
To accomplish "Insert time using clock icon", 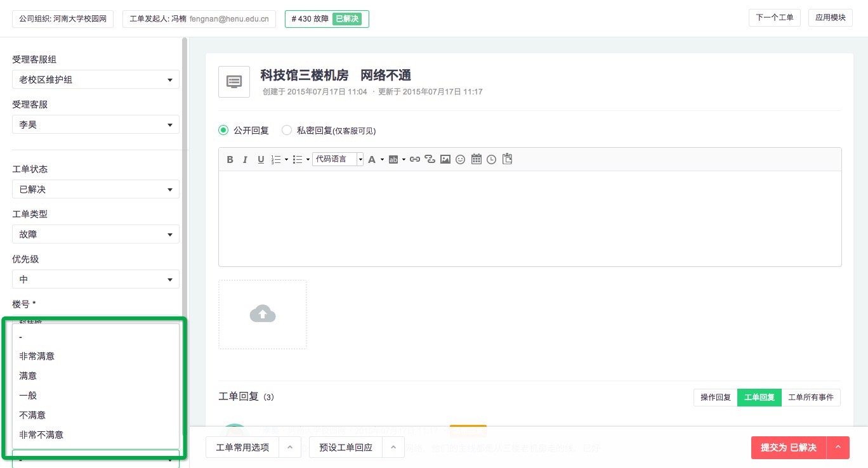I will tap(492, 159).
